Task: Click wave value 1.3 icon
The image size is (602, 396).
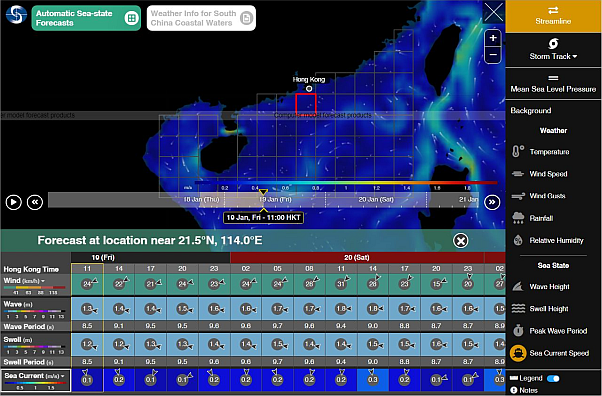Action: pyautogui.click(x=88, y=308)
